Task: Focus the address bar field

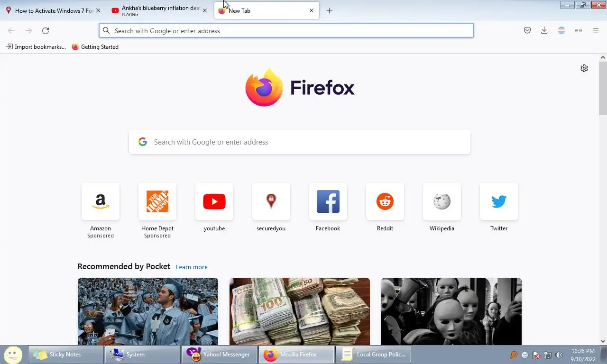Action: [x=286, y=31]
